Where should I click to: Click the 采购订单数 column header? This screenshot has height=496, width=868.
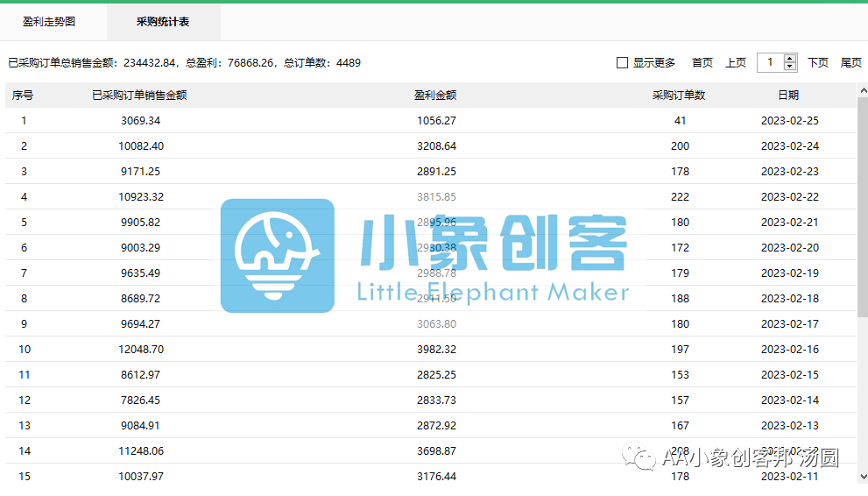(679, 96)
